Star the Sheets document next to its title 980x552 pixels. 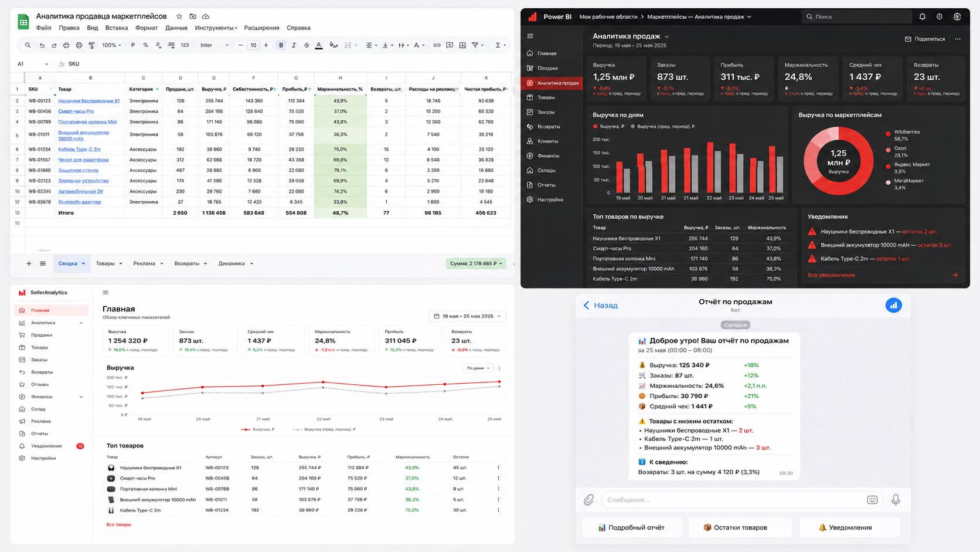pos(179,16)
